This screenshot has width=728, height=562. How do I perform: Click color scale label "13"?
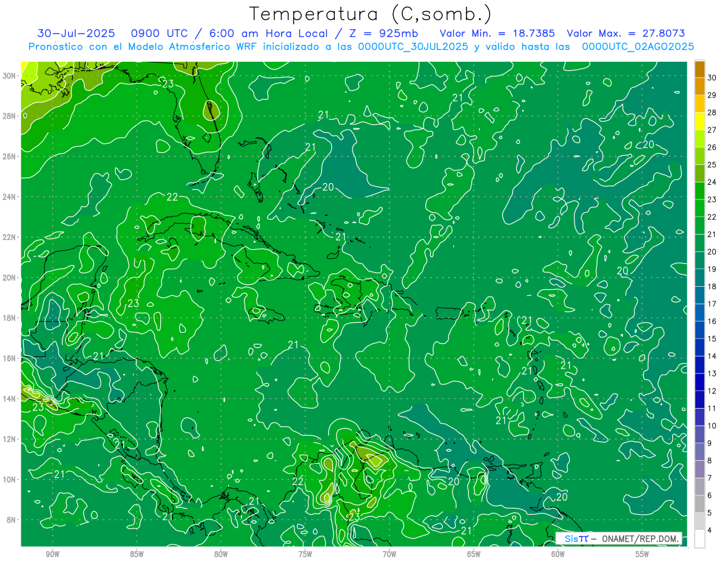[x=712, y=373]
